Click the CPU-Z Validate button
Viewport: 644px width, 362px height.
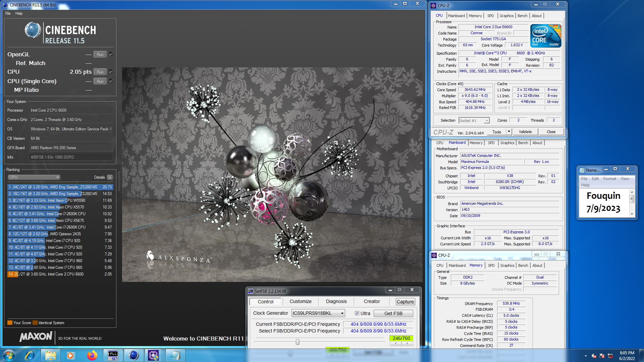[x=525, y=132]
